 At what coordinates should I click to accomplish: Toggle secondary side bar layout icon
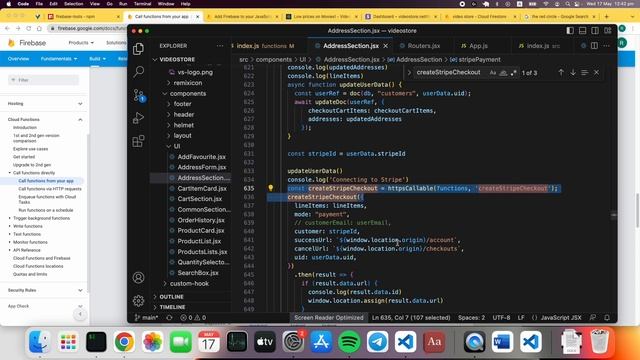click(595, 31)
